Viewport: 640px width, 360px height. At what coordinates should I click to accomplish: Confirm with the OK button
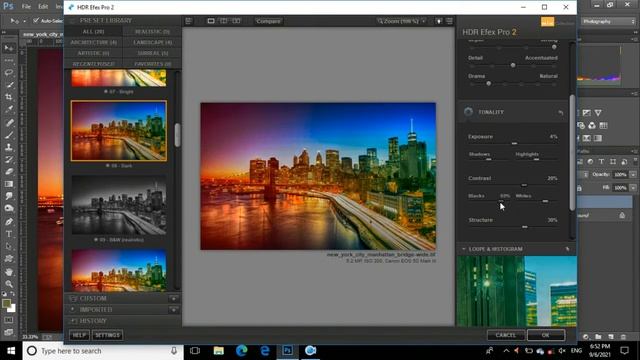pos(546,335)
